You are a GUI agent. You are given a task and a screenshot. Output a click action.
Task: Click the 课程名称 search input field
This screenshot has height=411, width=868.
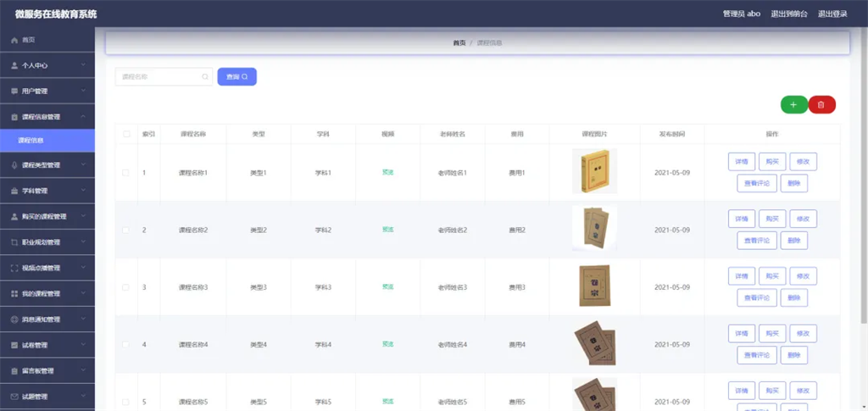point(159,77)
